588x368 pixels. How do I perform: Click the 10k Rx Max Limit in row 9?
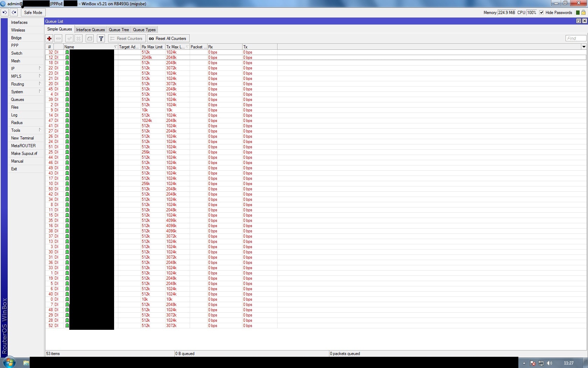(145, 110)
